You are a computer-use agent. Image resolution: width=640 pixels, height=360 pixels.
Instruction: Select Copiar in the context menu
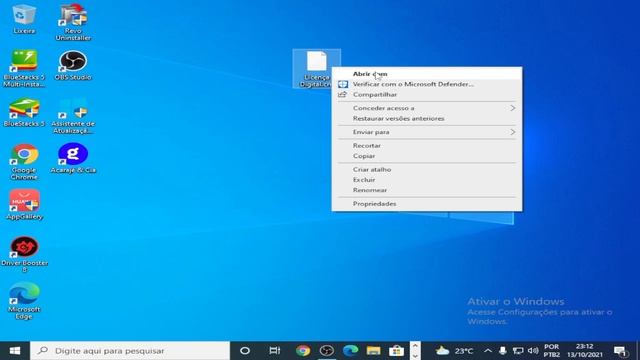coord(427,156)
